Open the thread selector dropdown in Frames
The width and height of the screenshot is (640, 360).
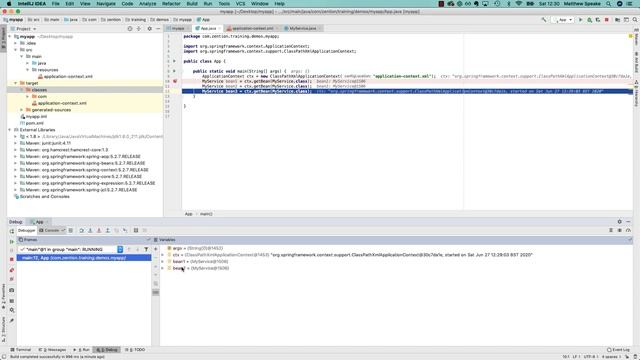[x=120, y=249]
